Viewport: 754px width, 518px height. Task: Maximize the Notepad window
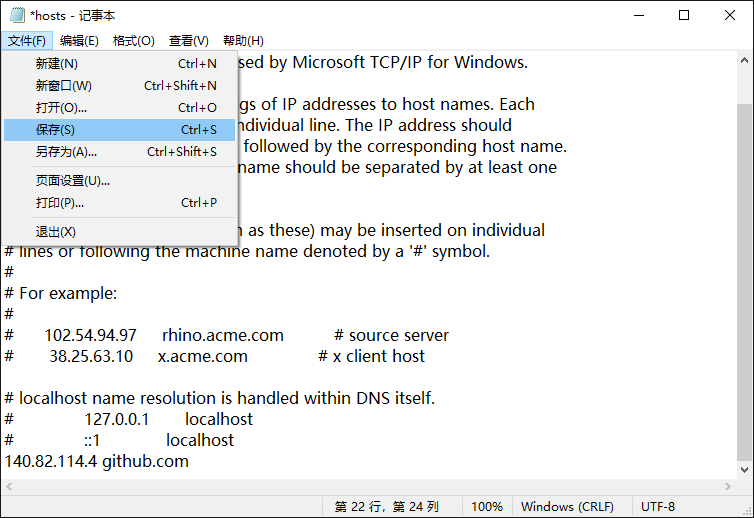[x=684, y=15]
